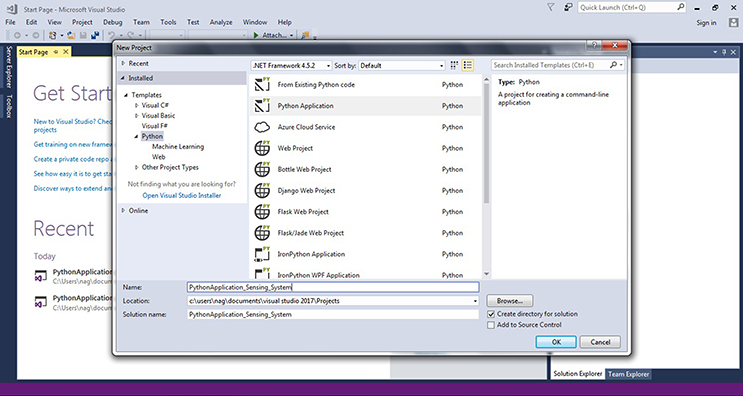The width and height of the screenshot is (743, 396).
Task: Select the From Existing Python code template icon
Action: 262,85
